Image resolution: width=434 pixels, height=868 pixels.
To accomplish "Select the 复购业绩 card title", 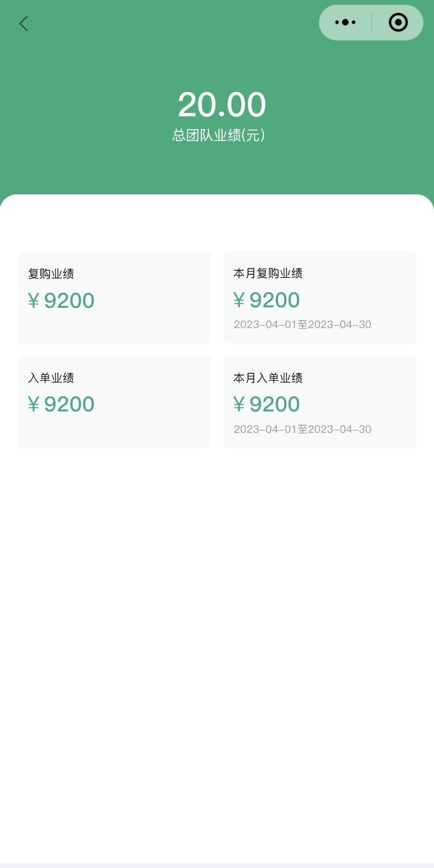I will (51, 274).
